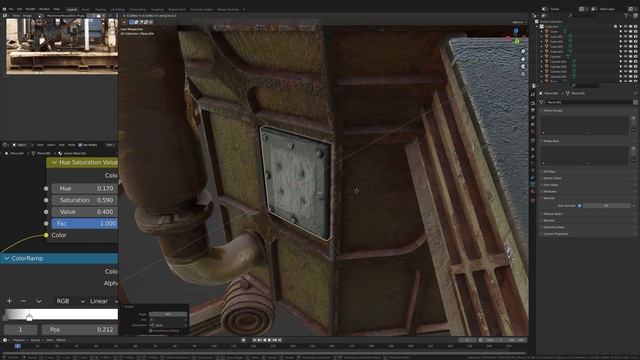Click the Blender logo menu icon
The height and width of the screenshot is (360, 640).
(4, 9)
